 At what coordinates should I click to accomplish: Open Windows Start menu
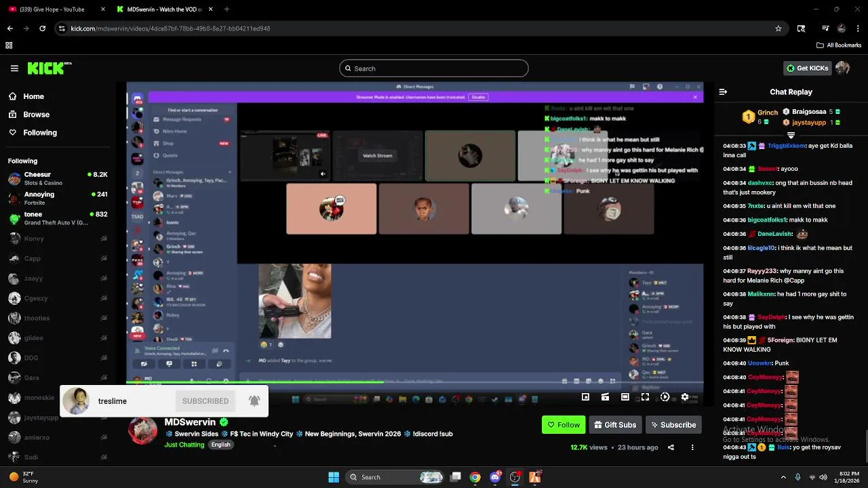coord(334,477)
